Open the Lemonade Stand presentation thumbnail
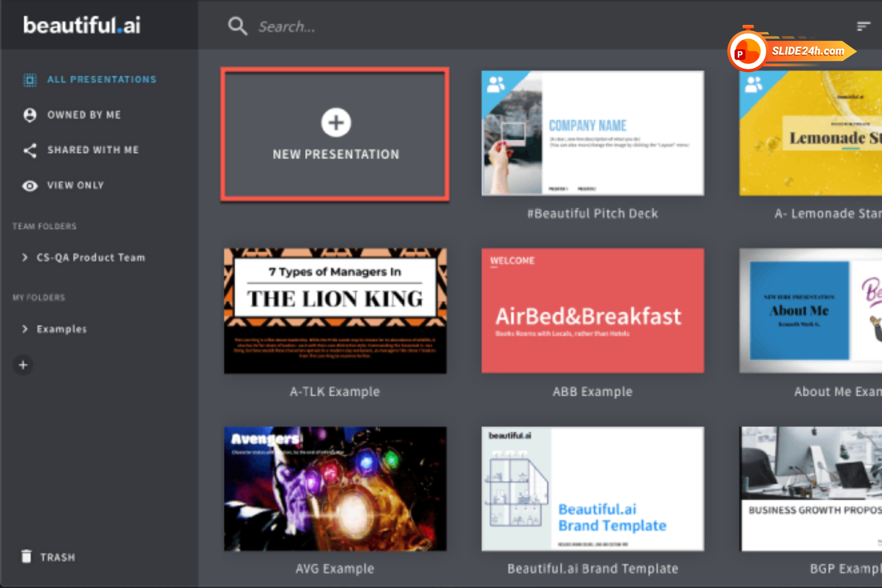This screenshot has width=882, height=588. point(811,133)
